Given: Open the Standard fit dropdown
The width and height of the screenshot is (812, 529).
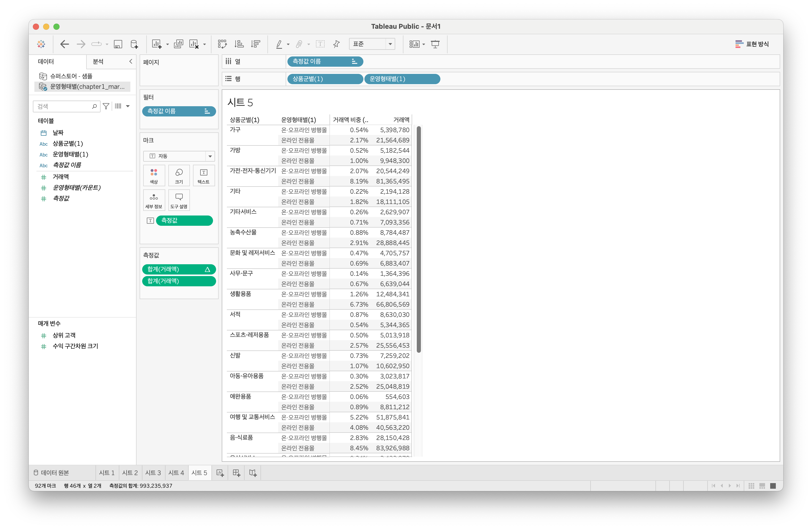Looking at the screenshot, I should pyautogui.click(x=390, y=44).
